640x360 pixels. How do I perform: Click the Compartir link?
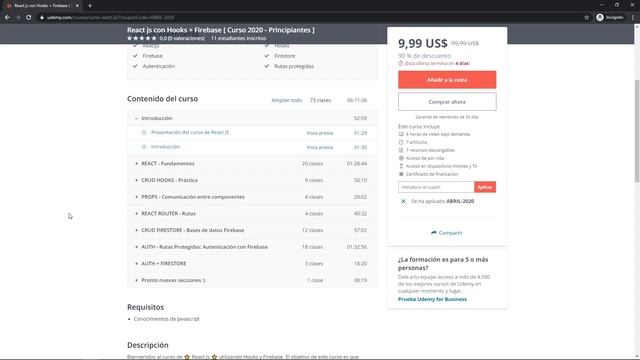tap(451, 233)
